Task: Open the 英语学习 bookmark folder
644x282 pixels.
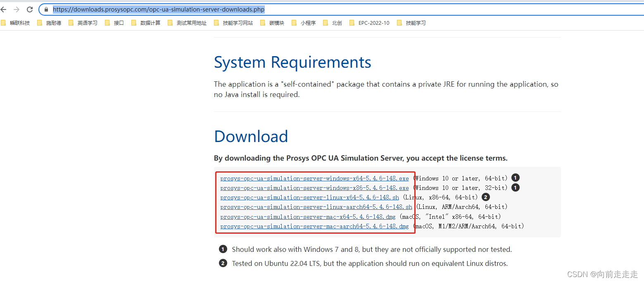Action: pos(83,23)
